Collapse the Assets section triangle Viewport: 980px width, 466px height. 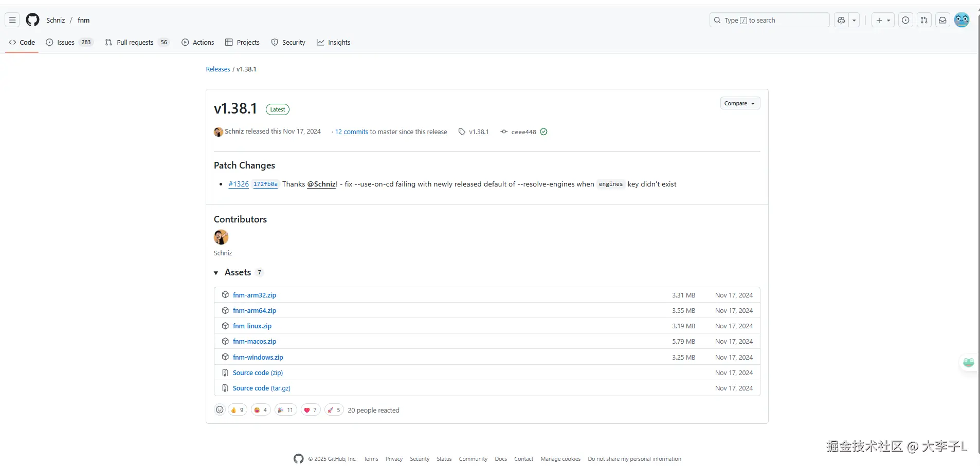pyautogui.click(x=216, y=273)
